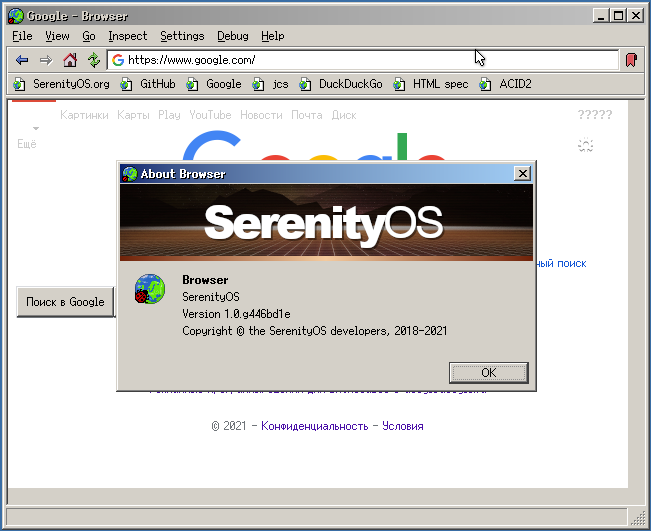Expand the Ещё more-apps dropdown
Viewport: 651px width, 531px height.
[x=27, y=144]
